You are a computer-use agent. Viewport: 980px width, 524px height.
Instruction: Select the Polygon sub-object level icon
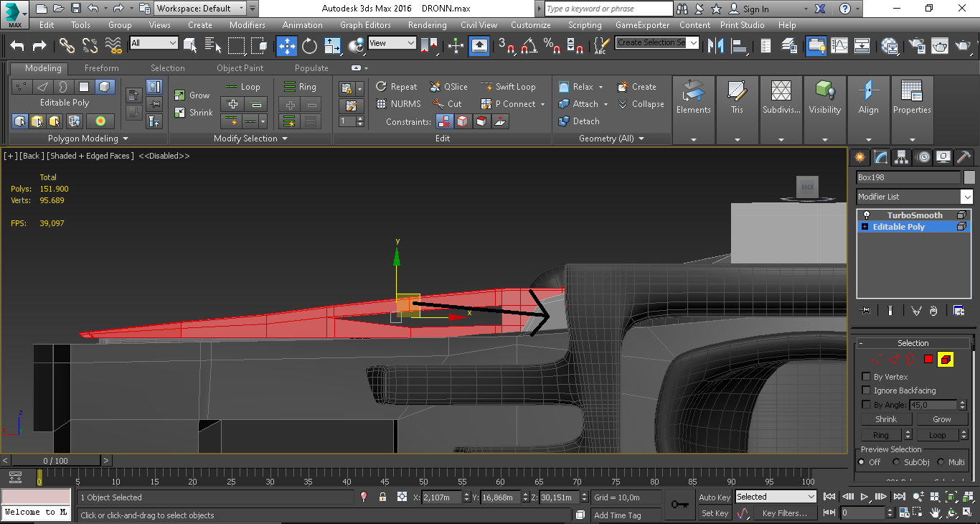click(x=928, y=359)
